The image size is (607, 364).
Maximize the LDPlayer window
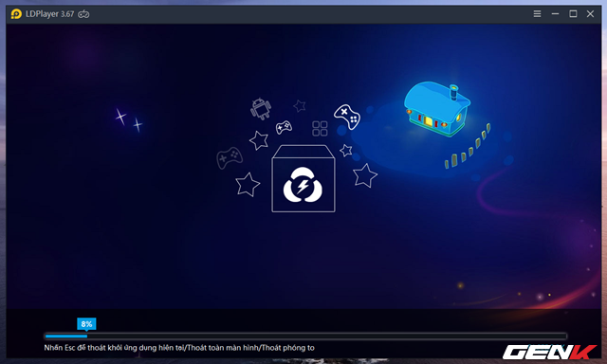point(573,14)
